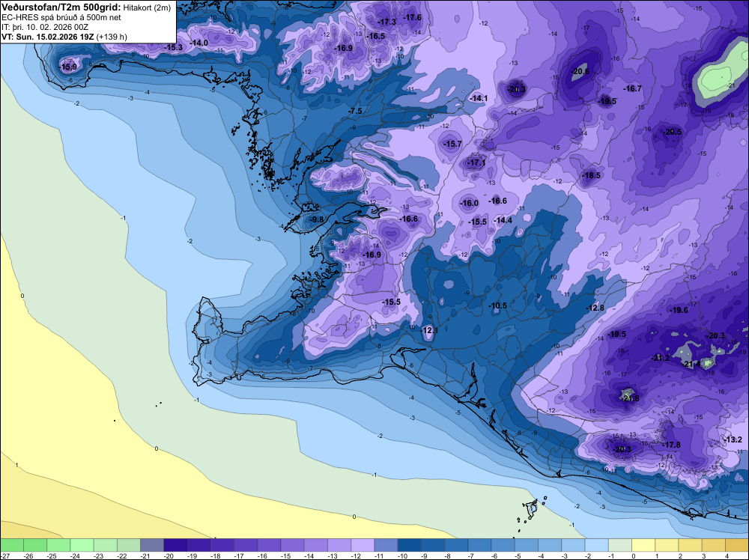Select the '-16.0' temperature value
749x560 pixels.
click(x=469, y=203)
